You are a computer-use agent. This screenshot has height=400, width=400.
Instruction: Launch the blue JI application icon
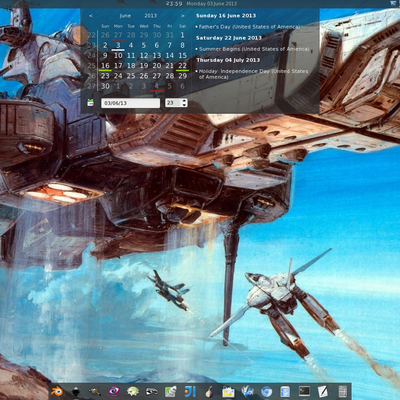tap(190, 391)
